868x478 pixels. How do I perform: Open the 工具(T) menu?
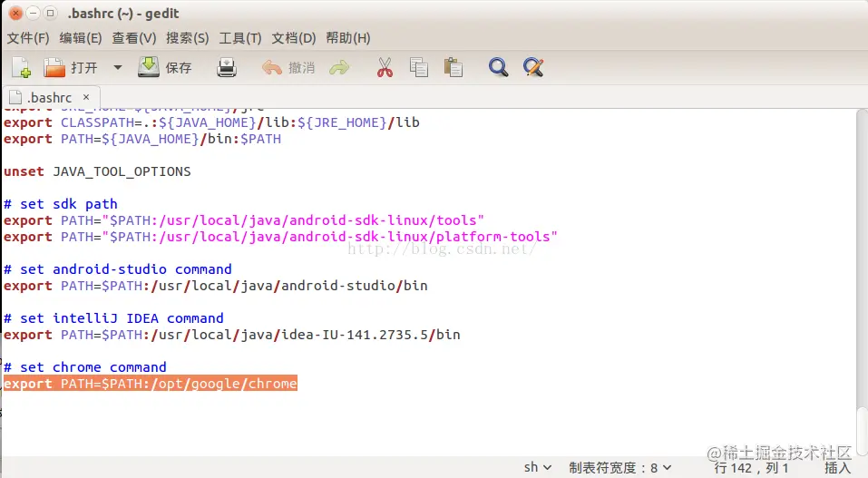point(240,38)
